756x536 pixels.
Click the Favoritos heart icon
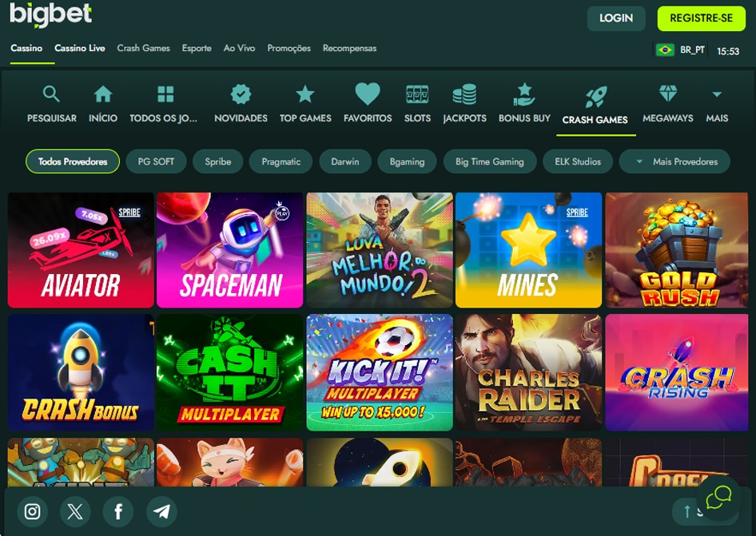(x=367, y=93)
